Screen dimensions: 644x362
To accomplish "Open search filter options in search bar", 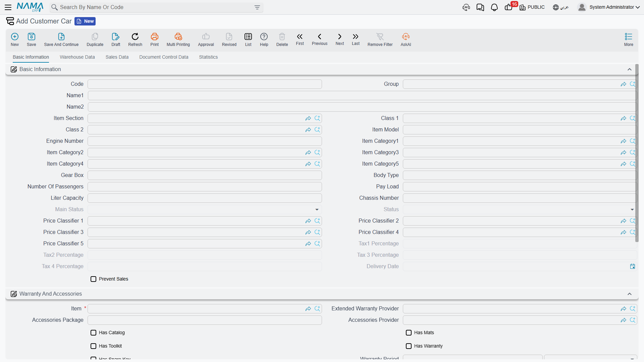I will tap(257, 7).
